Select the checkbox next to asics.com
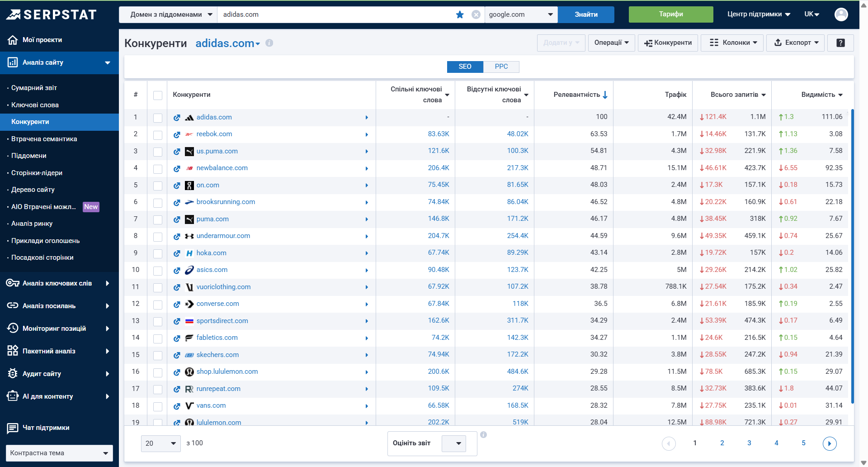Image resolution: width=868 pixels, height=467 pixels. (158, 271)
